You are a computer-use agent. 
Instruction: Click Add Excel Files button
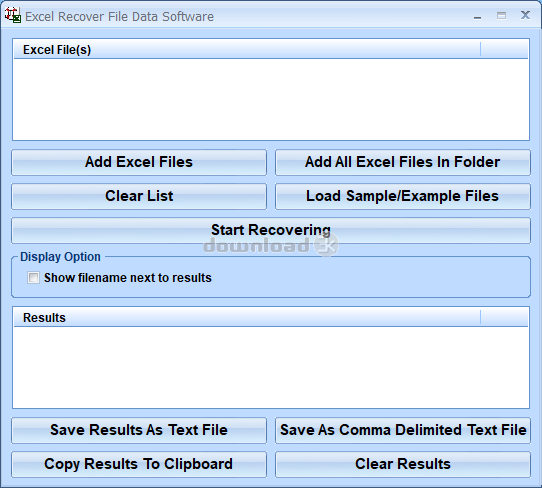tap(139, 162)
